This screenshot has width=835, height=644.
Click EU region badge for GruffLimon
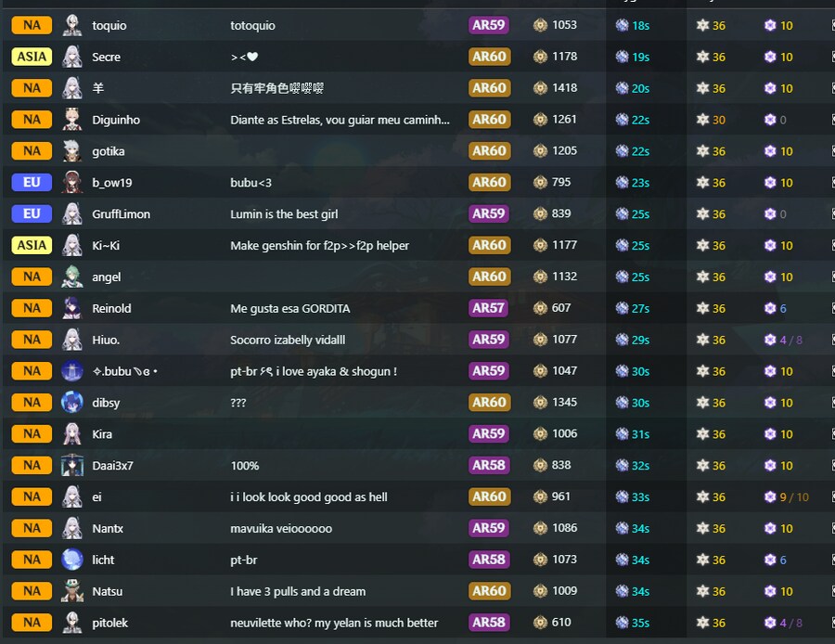point(32,213)
